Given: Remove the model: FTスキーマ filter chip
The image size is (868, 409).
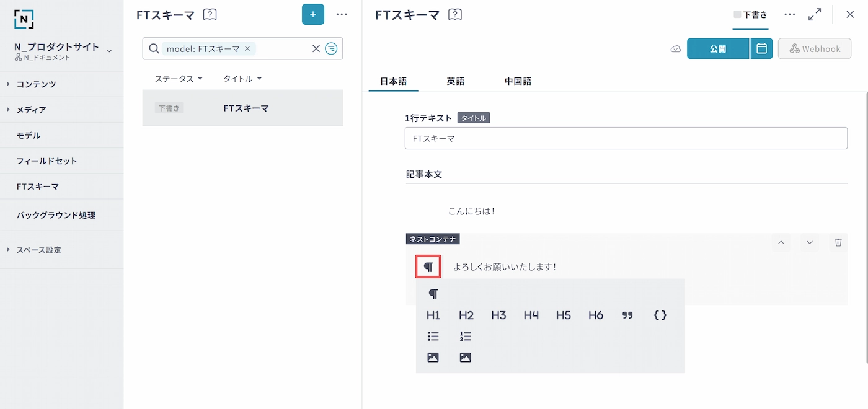Looking at the screenshot, I should [x=247, y=49].
